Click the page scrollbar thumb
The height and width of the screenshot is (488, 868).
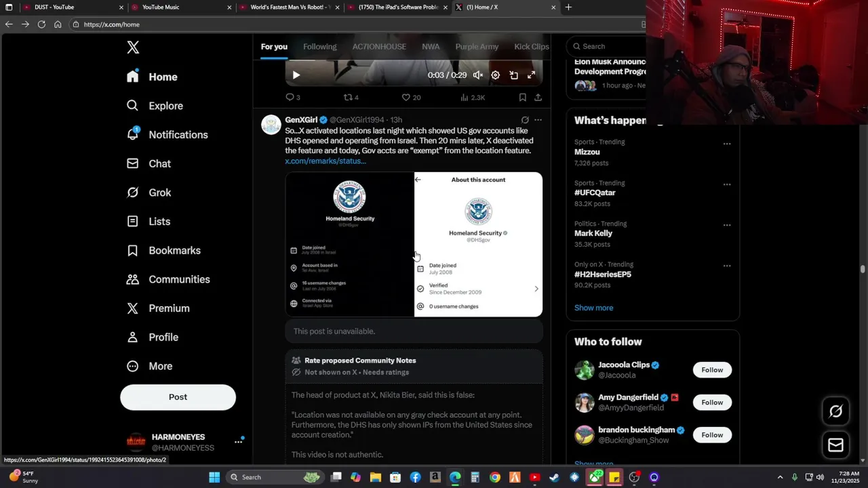point(863,270)
